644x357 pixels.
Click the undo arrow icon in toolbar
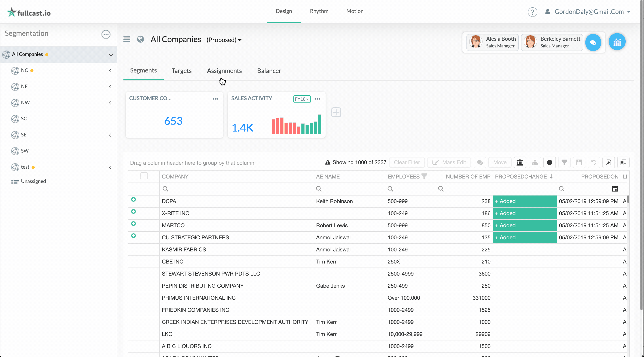[594, 162]
